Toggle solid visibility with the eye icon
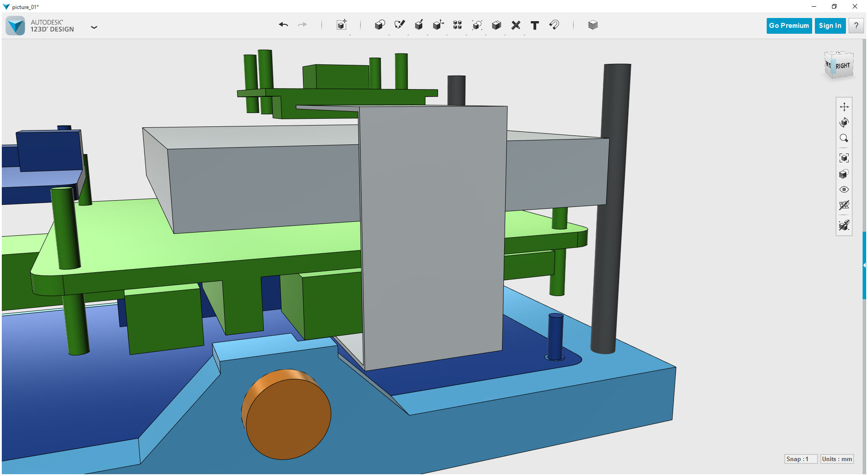Screen dimensions: 868x476 [x=844, y=189]
